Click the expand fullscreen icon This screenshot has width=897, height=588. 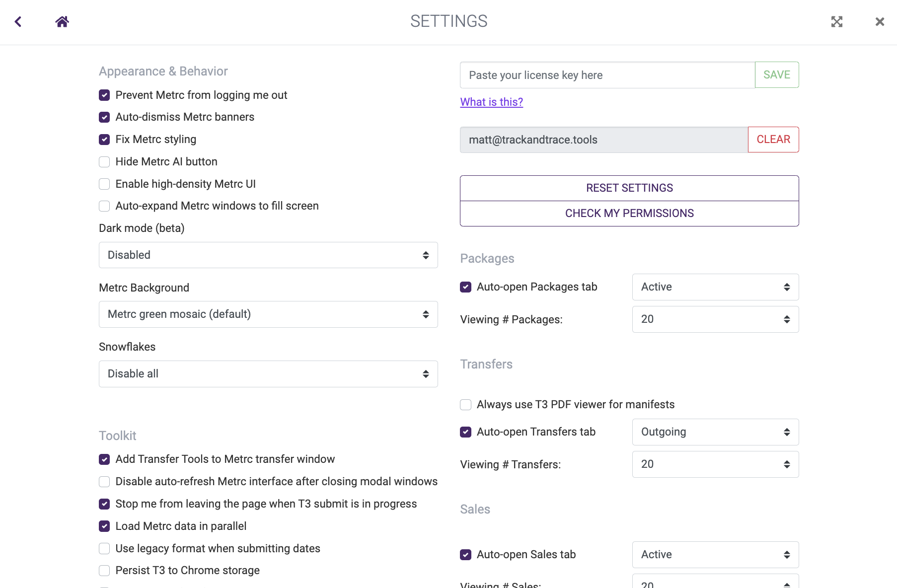coord(836,22)
